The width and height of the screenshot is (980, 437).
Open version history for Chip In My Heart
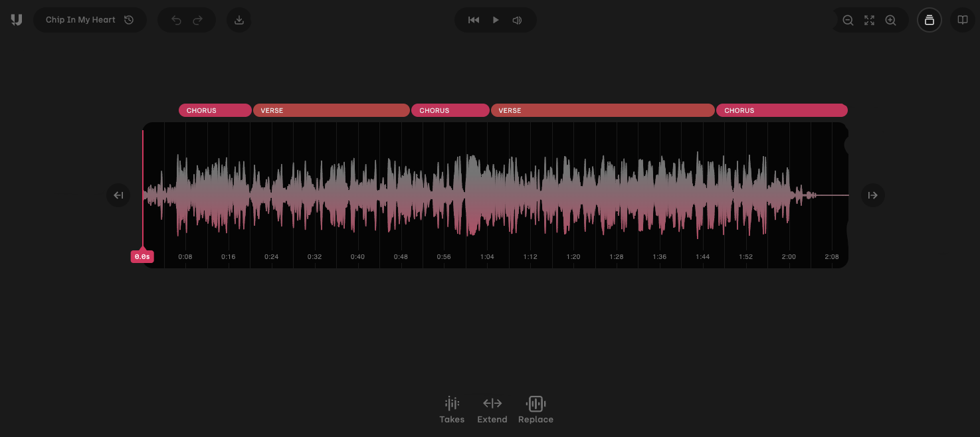(129, 20)
